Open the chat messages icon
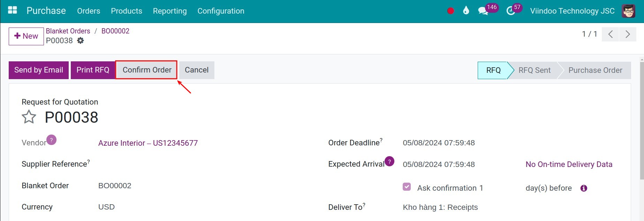644x221 pixels. [483, 11]
